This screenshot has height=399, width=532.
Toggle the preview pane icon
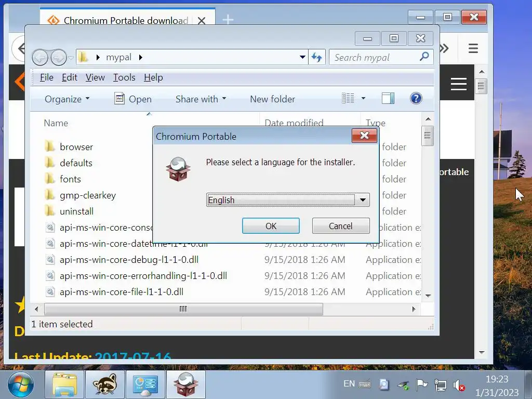coord(388,98)
